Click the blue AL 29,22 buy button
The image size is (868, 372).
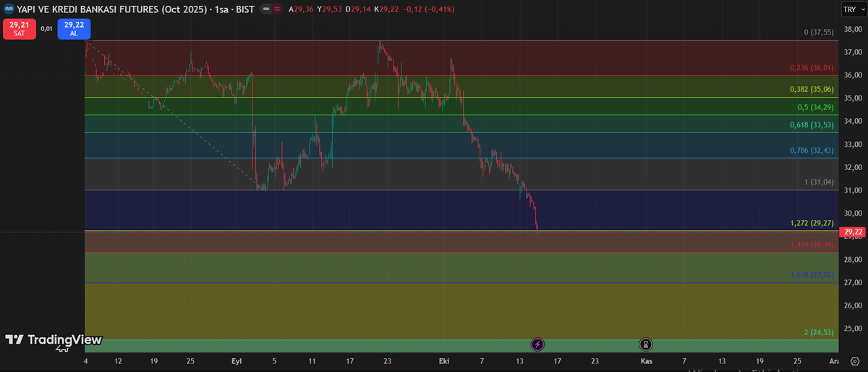tap(74, 29)
